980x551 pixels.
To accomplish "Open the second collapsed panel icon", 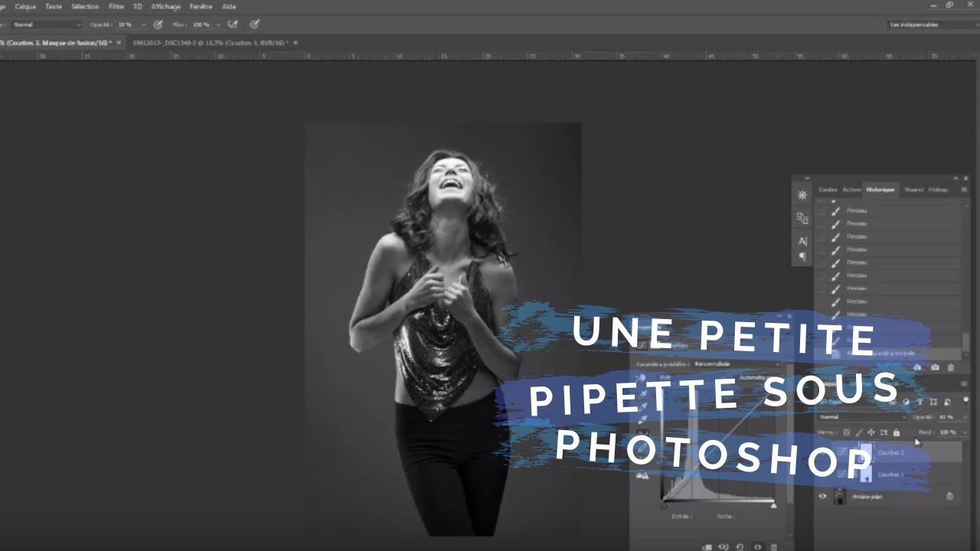I will tap(802, 218).
